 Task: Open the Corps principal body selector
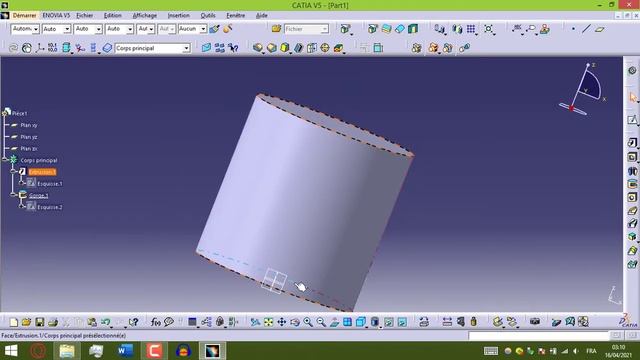152,48
